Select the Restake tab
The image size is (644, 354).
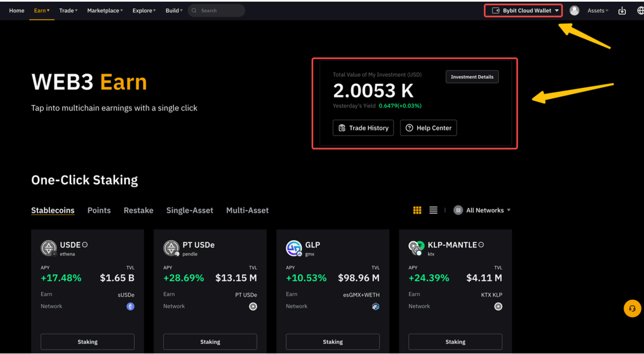pos(138,210)
